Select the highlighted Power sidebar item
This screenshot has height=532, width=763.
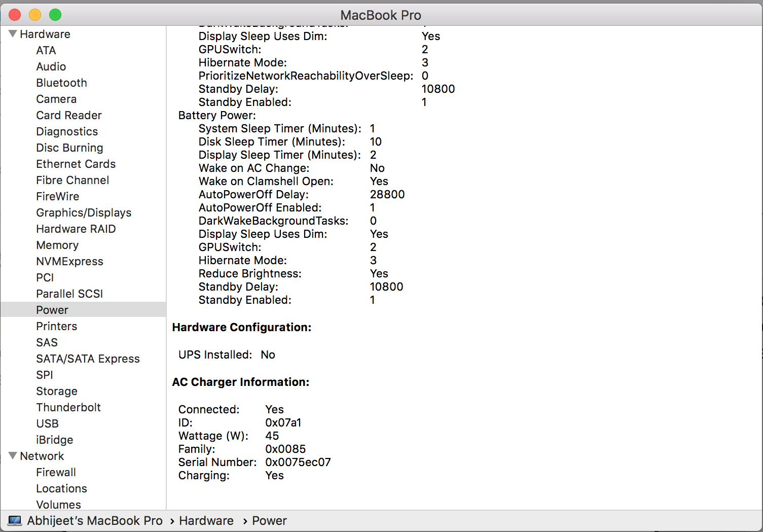[83, 310]
